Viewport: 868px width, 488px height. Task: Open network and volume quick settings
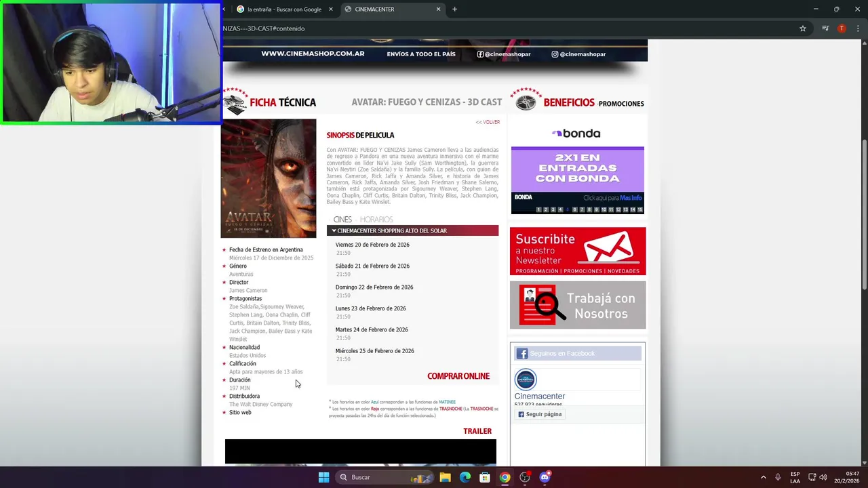818,477
